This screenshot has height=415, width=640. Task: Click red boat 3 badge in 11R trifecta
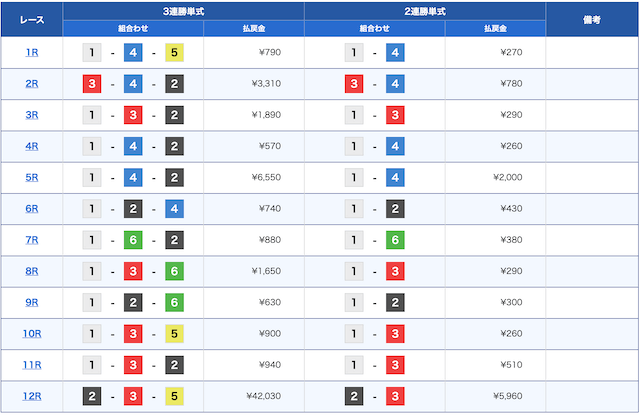pos(133,365)
